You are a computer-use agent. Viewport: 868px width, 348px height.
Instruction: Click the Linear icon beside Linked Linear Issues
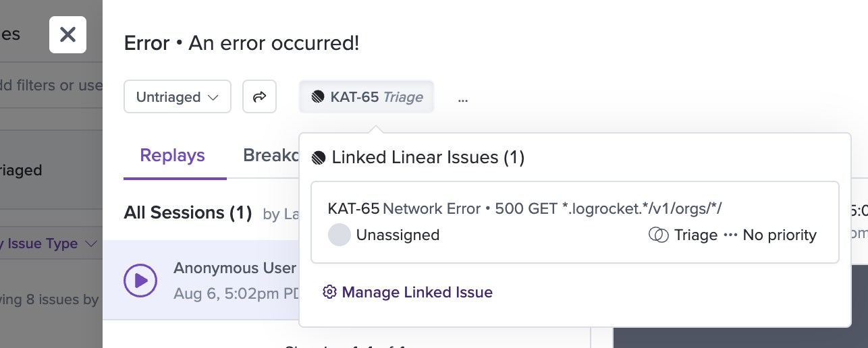pyautogui.click(x=319, y=158)
